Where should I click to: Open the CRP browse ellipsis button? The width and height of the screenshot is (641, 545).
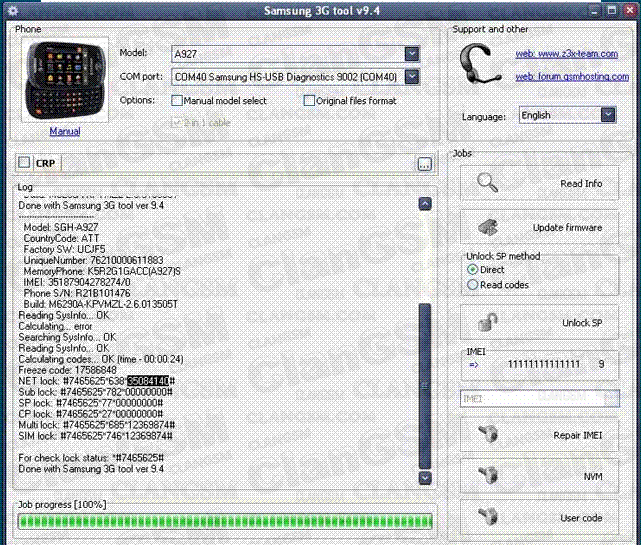tap(425, 164)
